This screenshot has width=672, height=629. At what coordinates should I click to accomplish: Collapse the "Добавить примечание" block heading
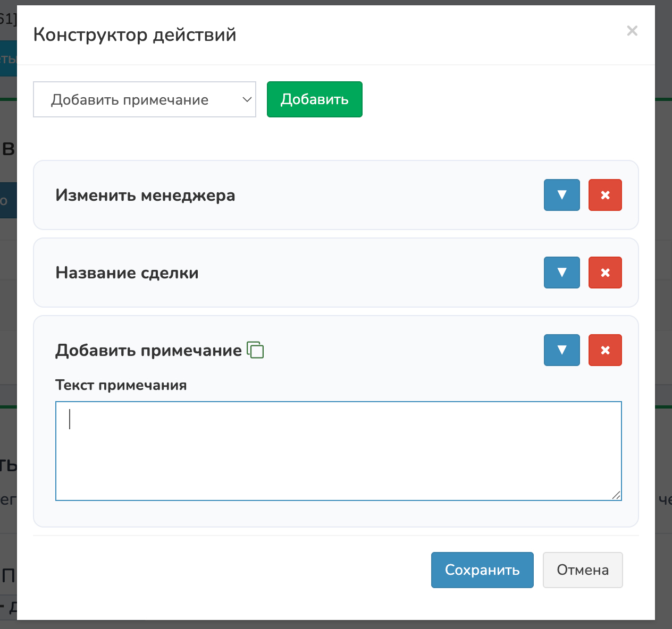pos(148,350)
